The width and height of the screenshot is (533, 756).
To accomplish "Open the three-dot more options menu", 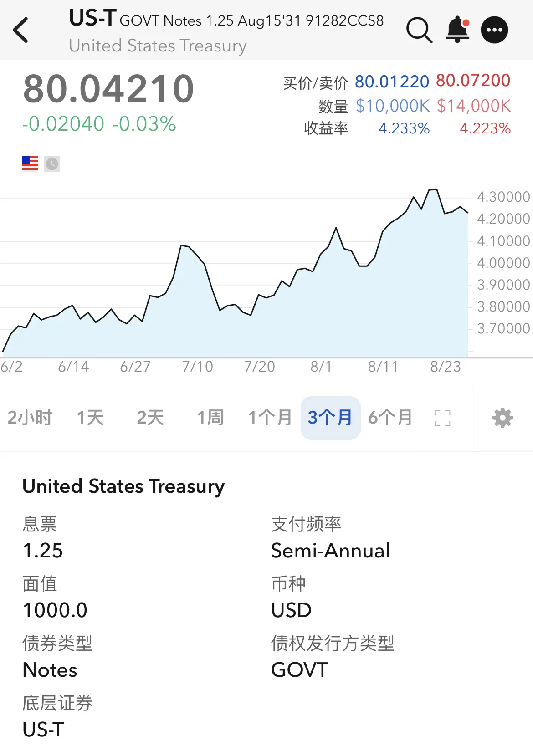I will [495, 30].
